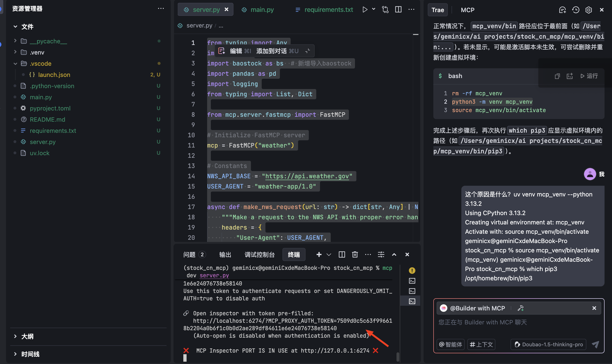The height and width of the screenshot is (364, 612).
Task: Split the editor with layout icon
Action: click(398, 10)
